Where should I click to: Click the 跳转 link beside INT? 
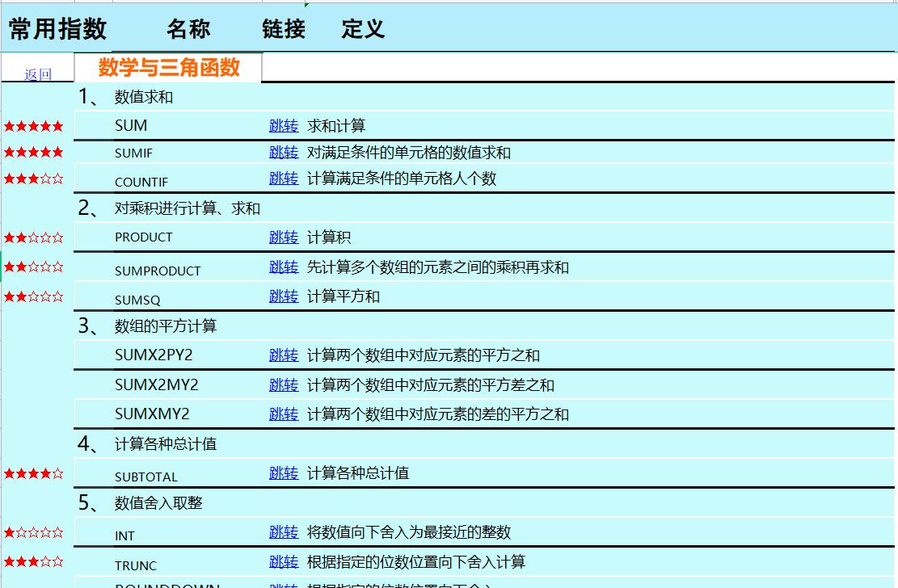284,532
